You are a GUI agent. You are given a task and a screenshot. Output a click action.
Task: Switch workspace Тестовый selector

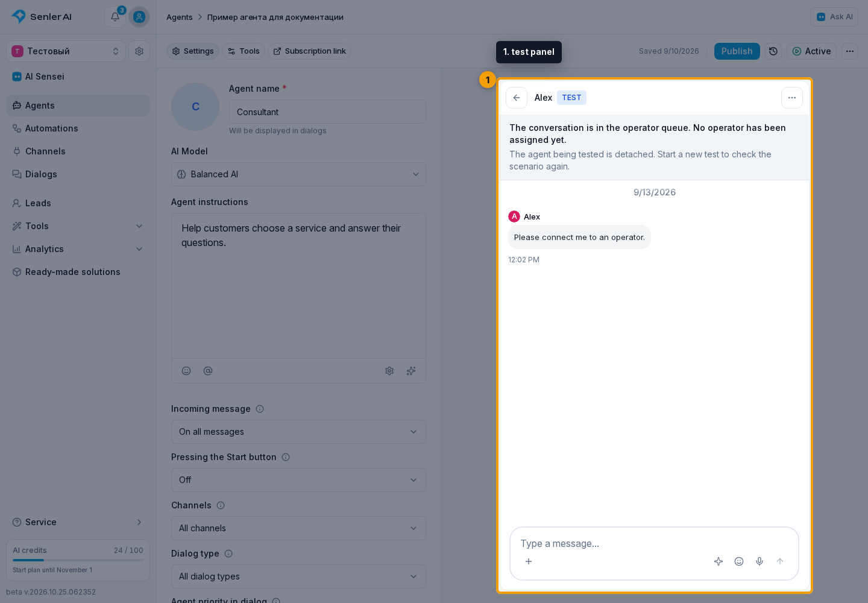point(66,51)
